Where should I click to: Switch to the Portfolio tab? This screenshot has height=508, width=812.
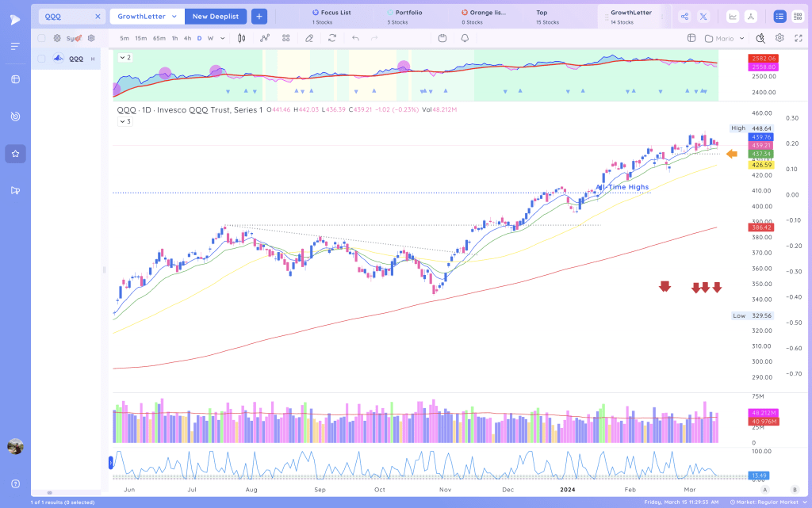[x=405, y=17]
